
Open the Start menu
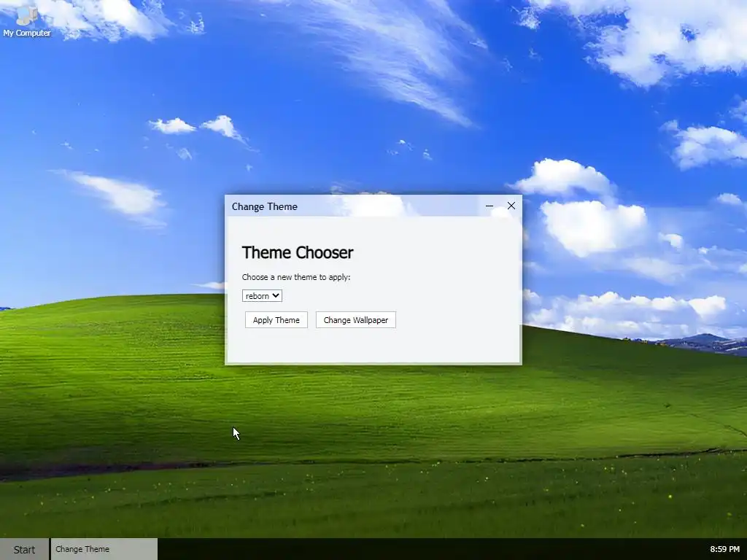point(24,550)
